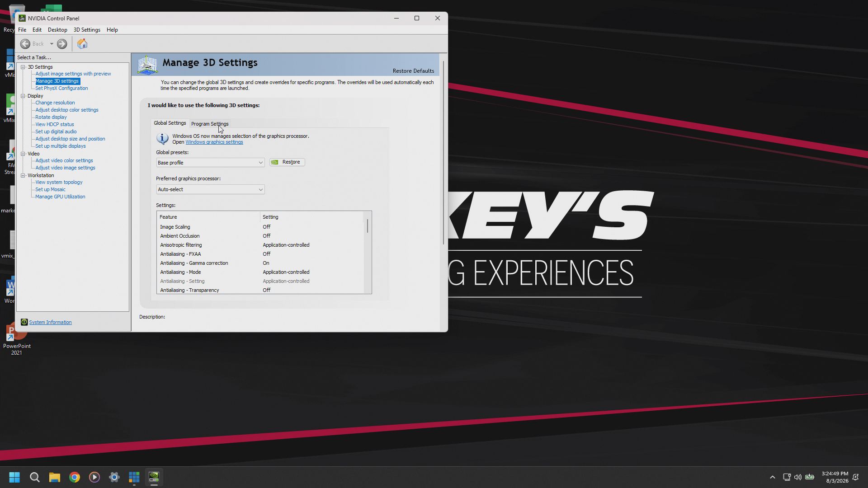The width and height of the screenshot is (868, 488).
Task: Open the Global presets Base profile dropdown
Action: (x=210, y=163)
